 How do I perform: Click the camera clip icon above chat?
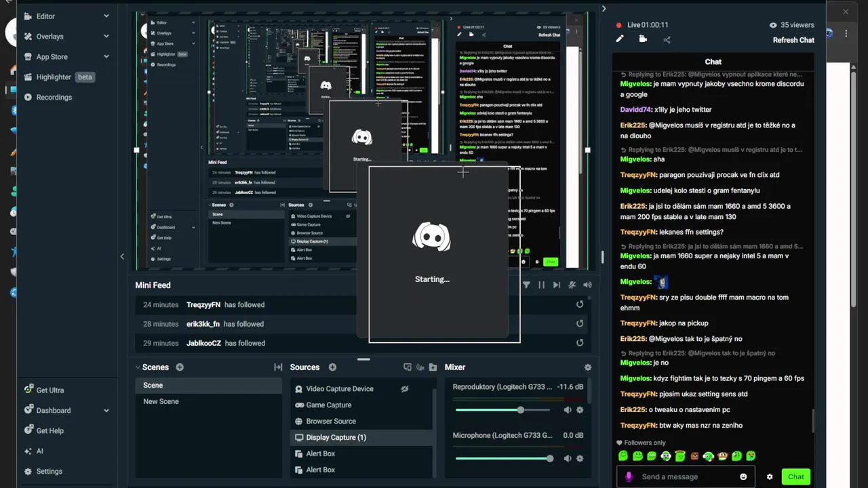(x=643, y=39)
